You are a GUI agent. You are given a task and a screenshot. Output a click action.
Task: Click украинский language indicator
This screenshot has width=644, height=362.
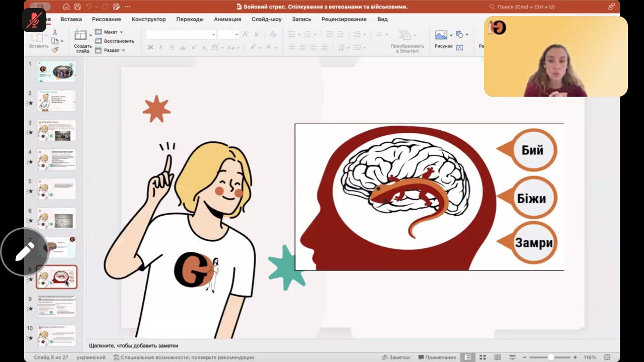(91, 357)
